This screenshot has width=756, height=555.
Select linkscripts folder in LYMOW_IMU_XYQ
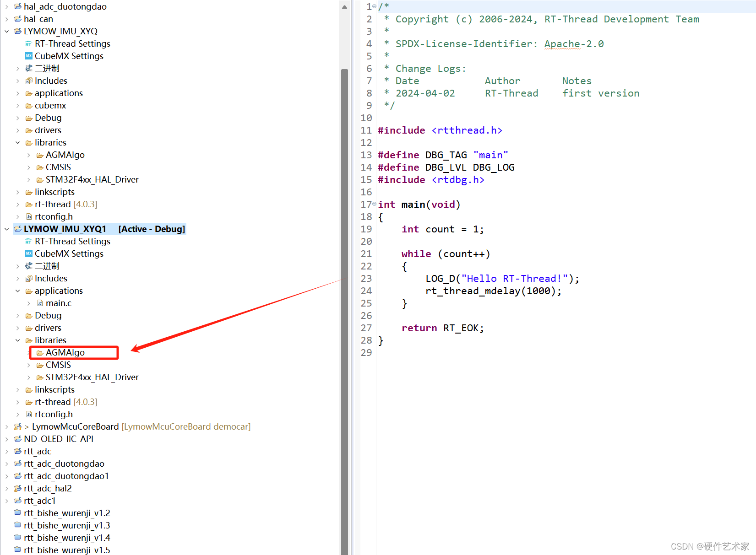tap(54, 192)
